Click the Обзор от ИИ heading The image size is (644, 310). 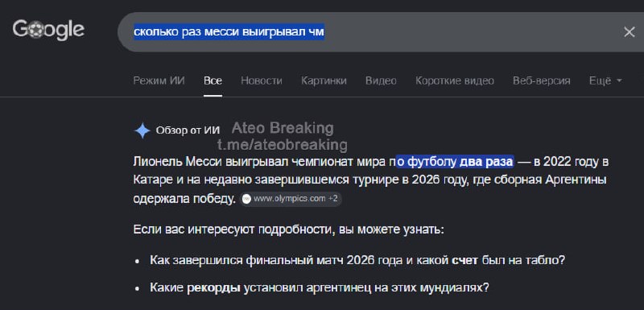click(x=188, y=130)
